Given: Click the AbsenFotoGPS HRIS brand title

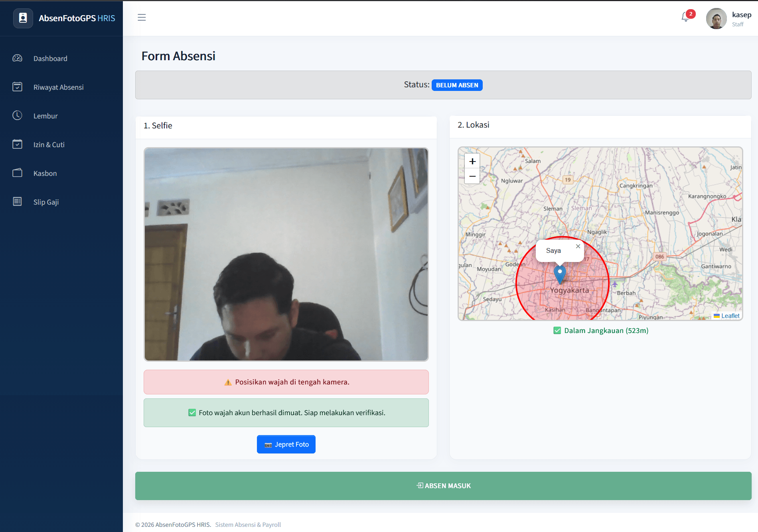Looking at the screenshot, I should (x=77, y=18).
